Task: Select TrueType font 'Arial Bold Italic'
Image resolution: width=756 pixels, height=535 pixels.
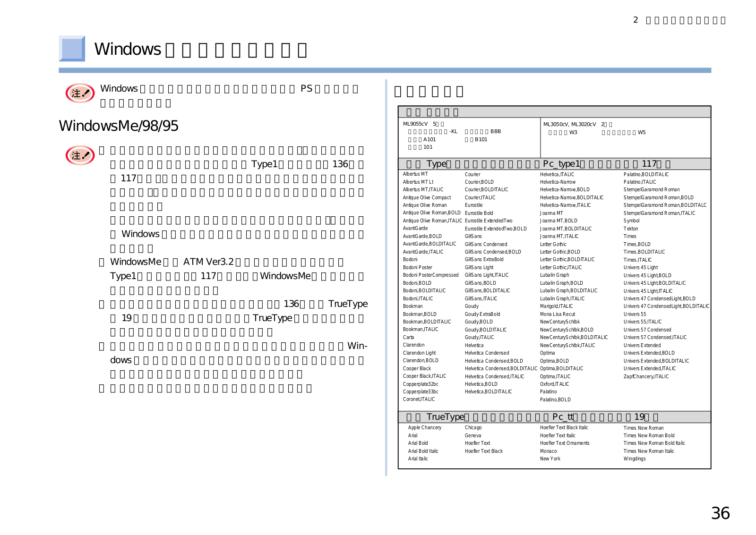Action: click(423, 451)
